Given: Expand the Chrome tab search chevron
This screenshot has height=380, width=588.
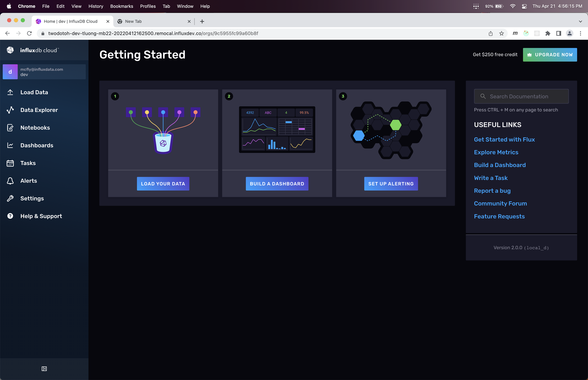Looking at the screenshot, I should 580,21.
